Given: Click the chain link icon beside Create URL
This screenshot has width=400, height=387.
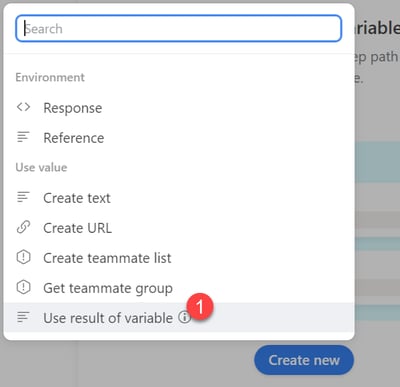Looking at the screenshot, I should [23, 227].
